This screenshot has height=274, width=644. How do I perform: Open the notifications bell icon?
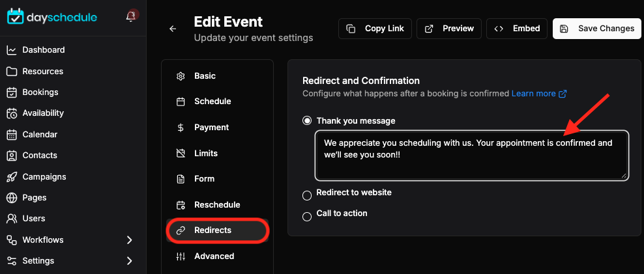tap(131, 16)
